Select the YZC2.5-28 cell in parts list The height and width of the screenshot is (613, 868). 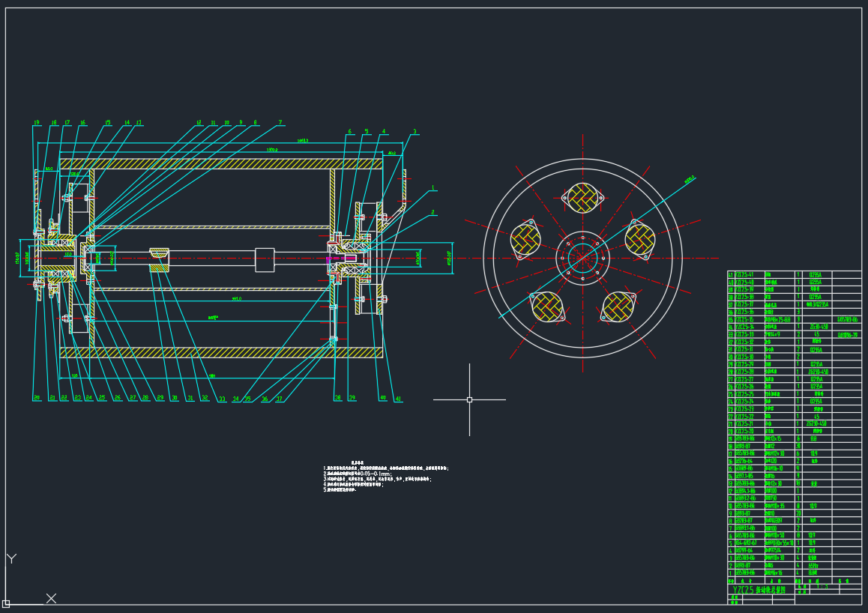744,372
